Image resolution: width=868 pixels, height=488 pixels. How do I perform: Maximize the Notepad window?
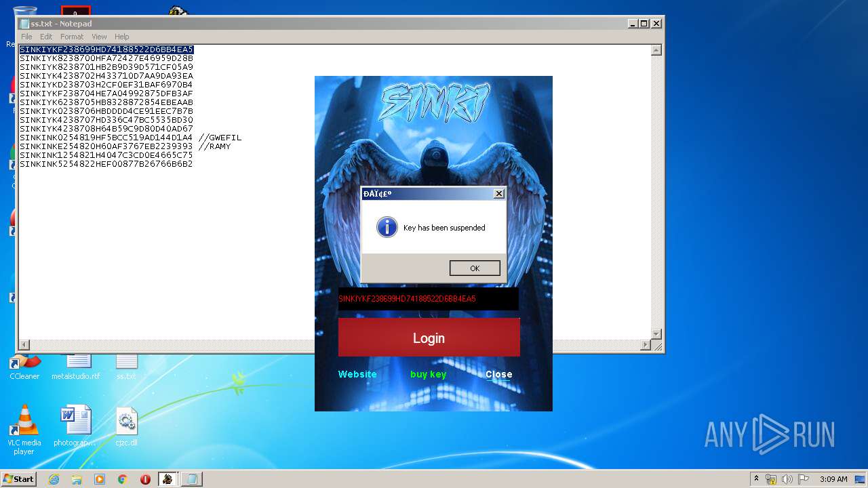tap(644, 23)
